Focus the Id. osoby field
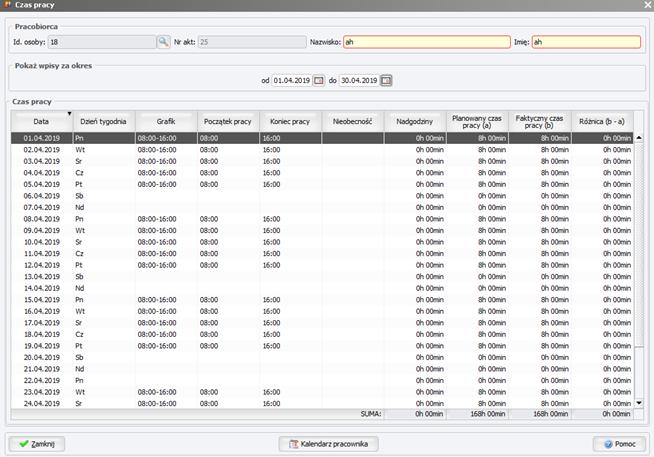 [x=102, y=42]
